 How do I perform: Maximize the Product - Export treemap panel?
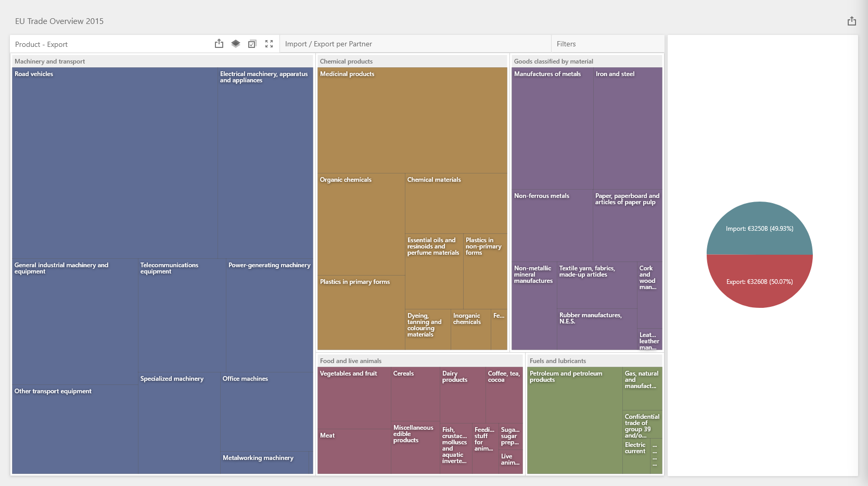point(269,44)
